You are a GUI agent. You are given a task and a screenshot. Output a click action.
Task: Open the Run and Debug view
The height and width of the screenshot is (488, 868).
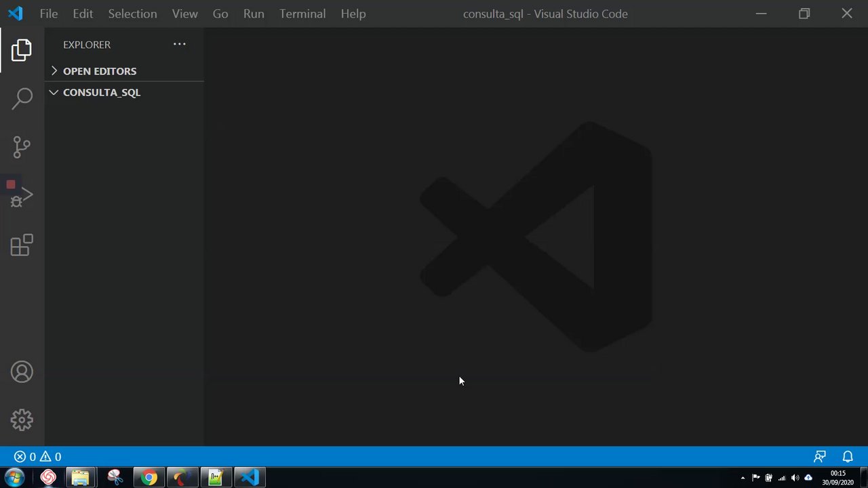[22, 197]
